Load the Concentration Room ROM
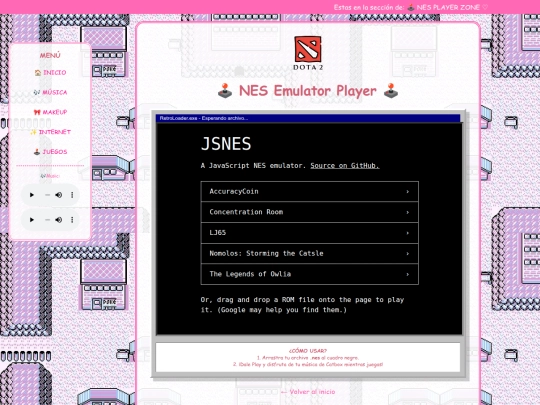Viewport: 540px width, 405px height. 310,212
